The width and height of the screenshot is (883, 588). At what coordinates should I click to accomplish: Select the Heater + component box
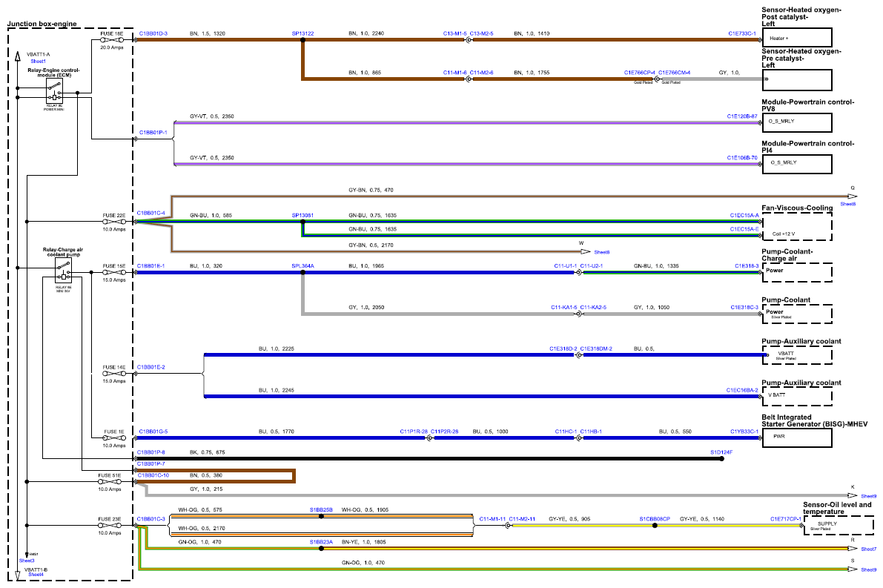click(x=797, y=37)
